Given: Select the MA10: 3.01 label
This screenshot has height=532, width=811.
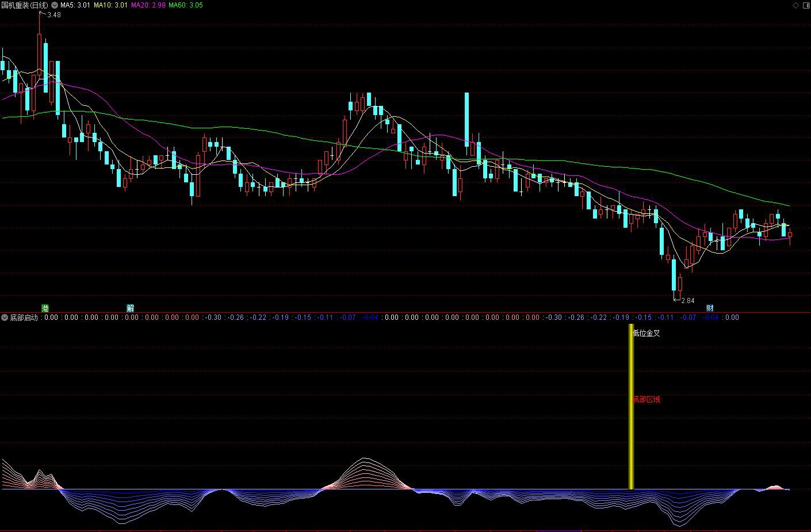Looking at the screenshot, I should [x=111, y=5].
